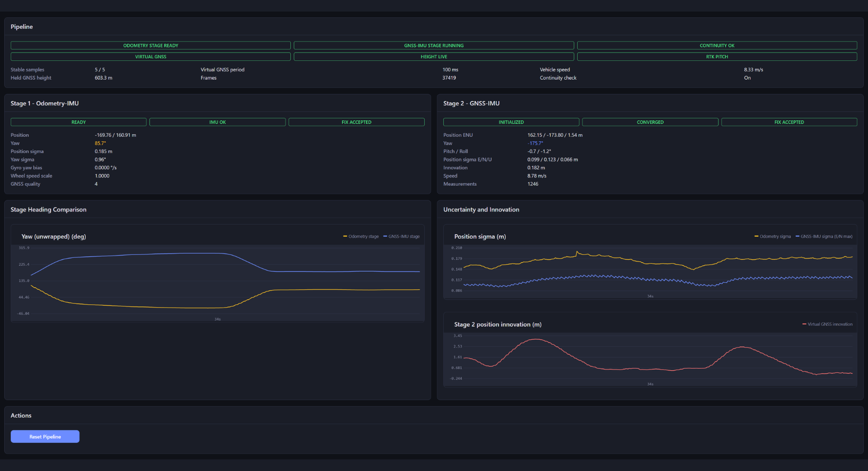The width and height of the screenshot is (868, 471).
Task: Toggle the Virtual GNSS innovation legend entry
Action: [x=827, y=324]
